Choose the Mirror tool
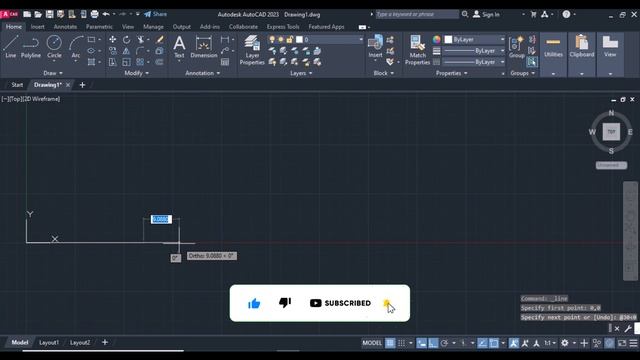Screen dimensions: 640x360 127,51
